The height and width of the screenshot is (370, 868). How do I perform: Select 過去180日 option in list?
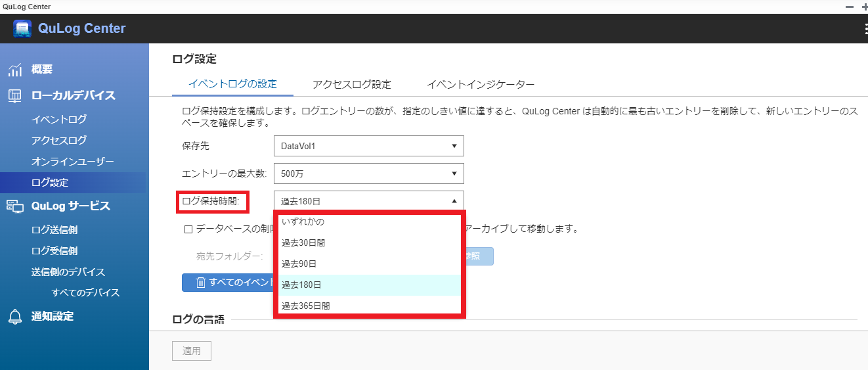click(x=369, y=285)
